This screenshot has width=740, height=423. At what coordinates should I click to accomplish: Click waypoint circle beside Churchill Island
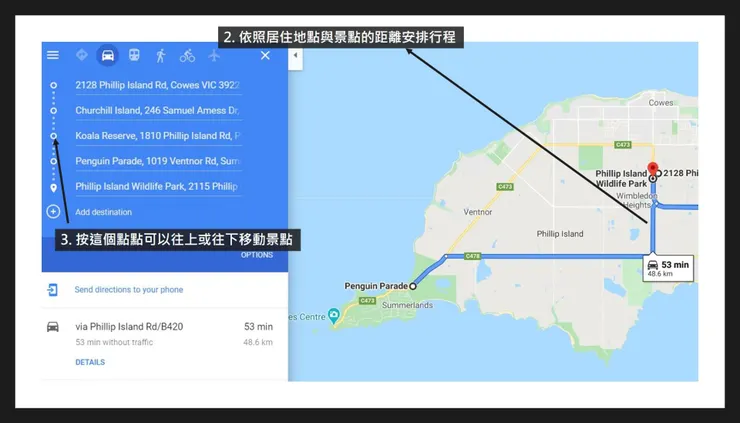(x=53, y=111)
